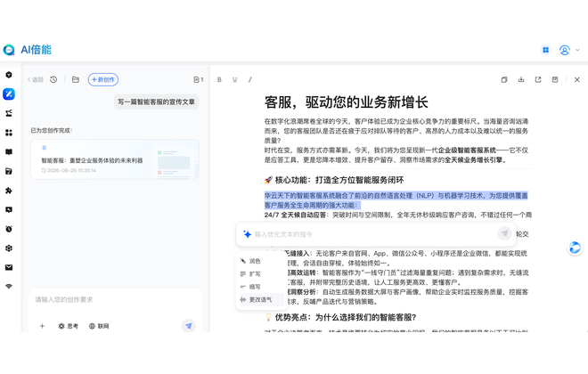Open the apps grid icon in header

pyautogui.click(x=545, y=50)
